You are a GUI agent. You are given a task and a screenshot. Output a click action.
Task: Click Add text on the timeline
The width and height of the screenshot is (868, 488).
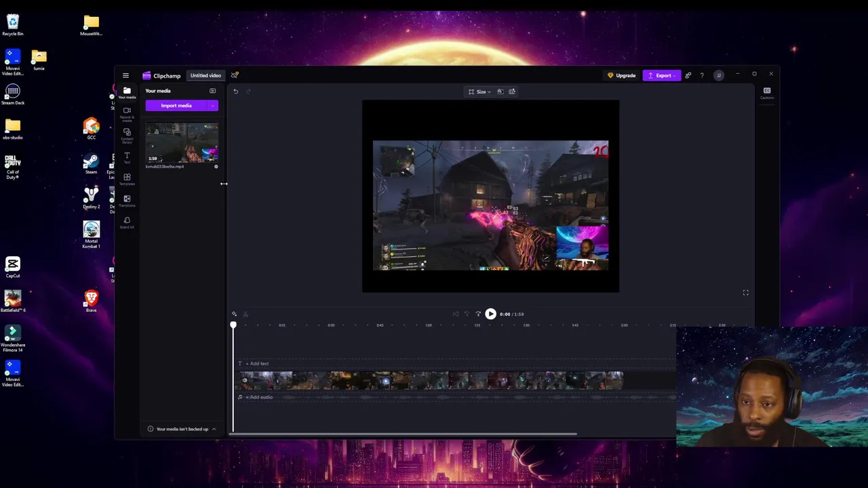257,364
